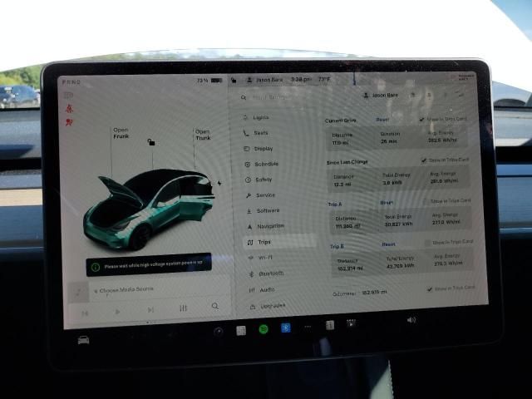Open the Spotify app in bottom bar
The image size is (532, 399).
coord(263,329)
